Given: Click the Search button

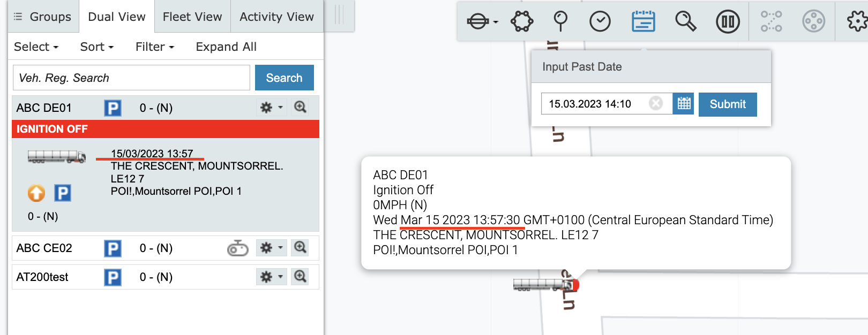Looking at the screenshot, I should tap(284, 78).
